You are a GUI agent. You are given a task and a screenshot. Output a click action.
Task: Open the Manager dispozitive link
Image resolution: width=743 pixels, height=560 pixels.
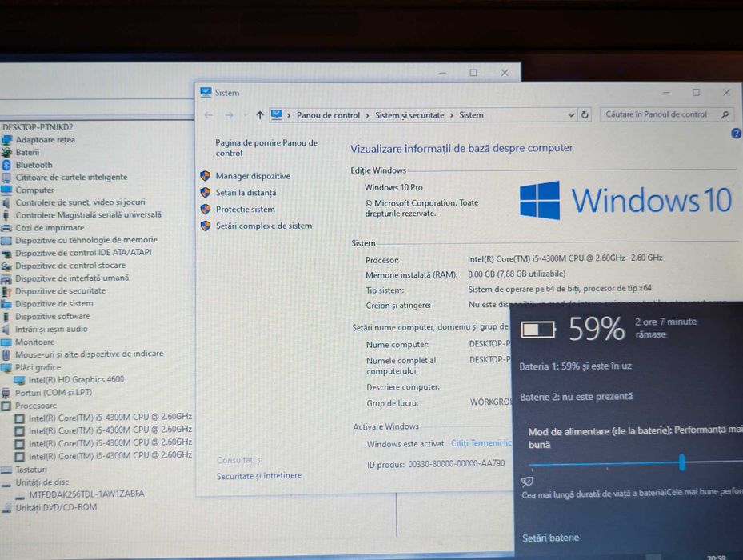point(253,176)
